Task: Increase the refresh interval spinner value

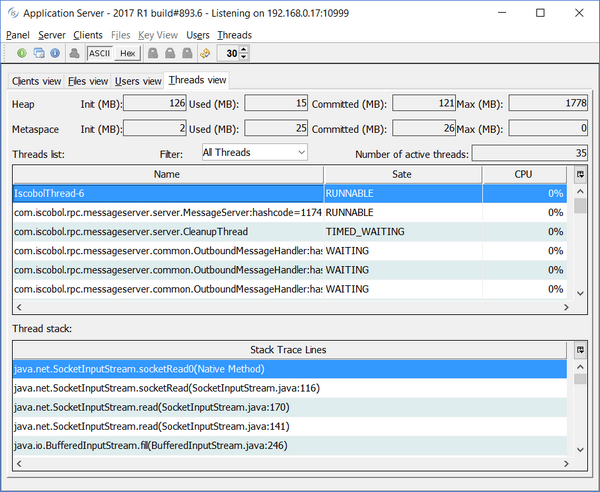Action: pyautogui.click(x=245, y=49)
